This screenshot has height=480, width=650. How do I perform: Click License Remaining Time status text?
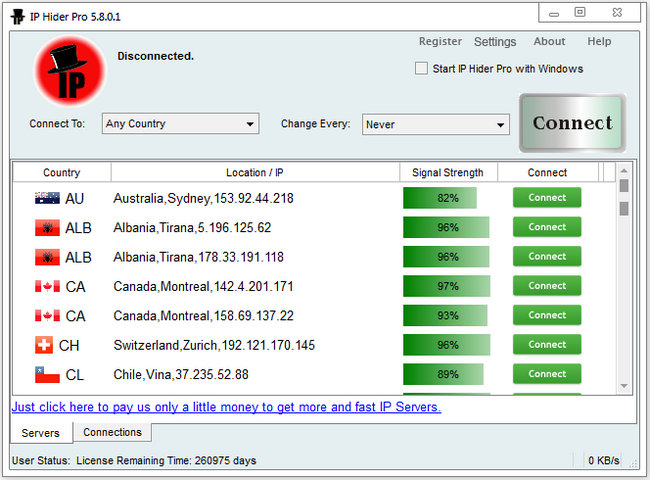166,461
